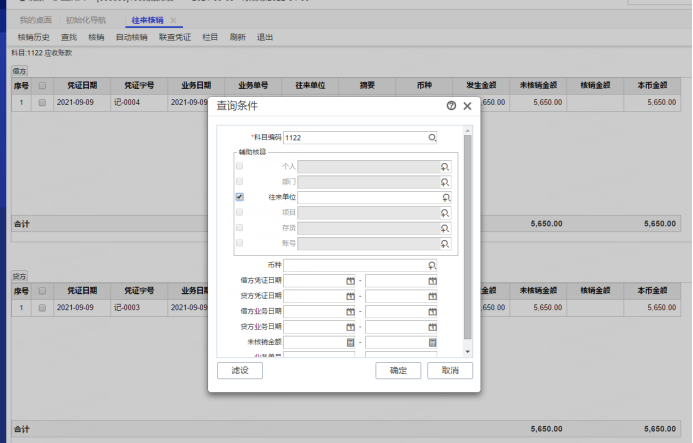Open lookup icon for 币种 field
Viewport: 693px width, 443px height.
432,265
